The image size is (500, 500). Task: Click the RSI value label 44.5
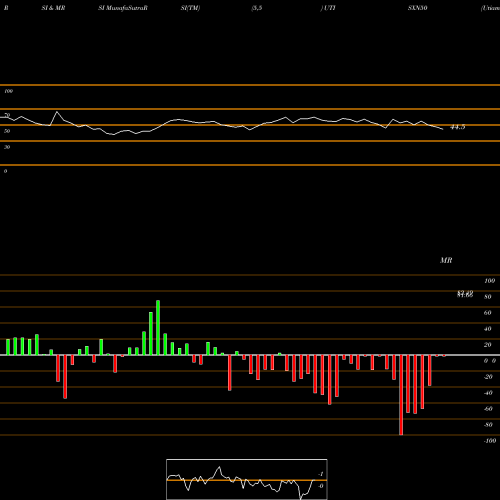pyautogui.click(x=457, y=127)
